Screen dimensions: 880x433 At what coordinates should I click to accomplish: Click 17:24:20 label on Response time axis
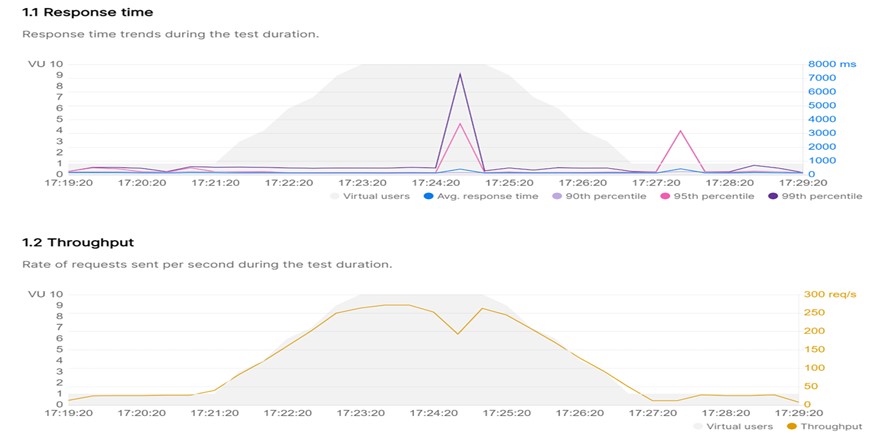click(434, 183)
